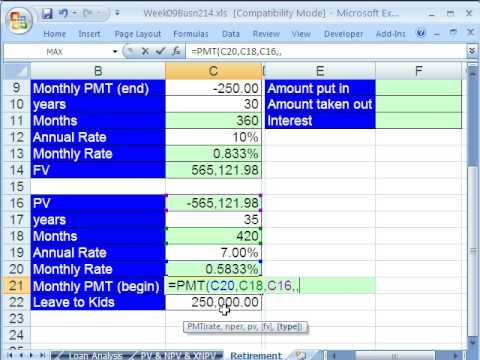Click cell with -250.00 monthly PMT
The height and width of the screenshot is (360, 480).
point(213,88)
